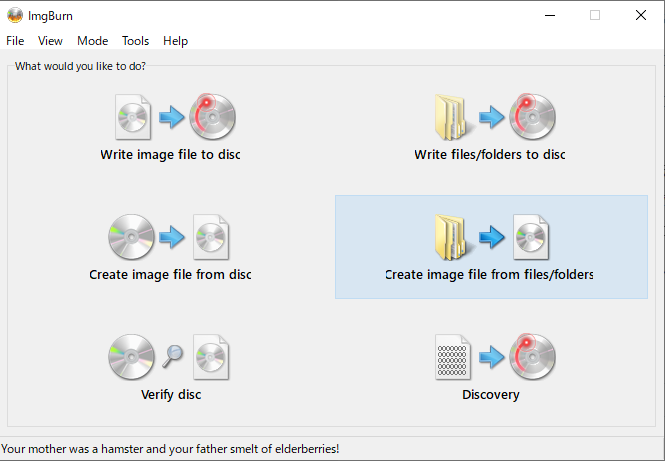The image size is (665, 461).
Task: Click the Verify disc magnifier icon
Action: [x=173, y=356]
